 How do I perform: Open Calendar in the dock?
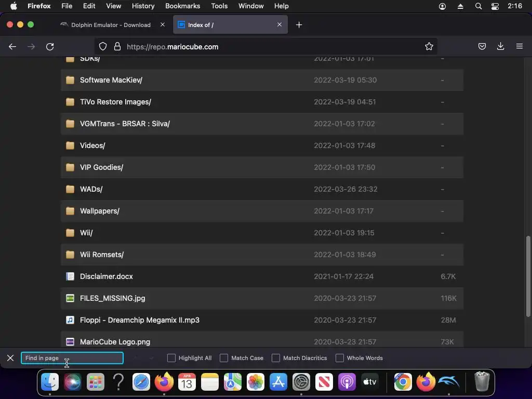point(187,382)
